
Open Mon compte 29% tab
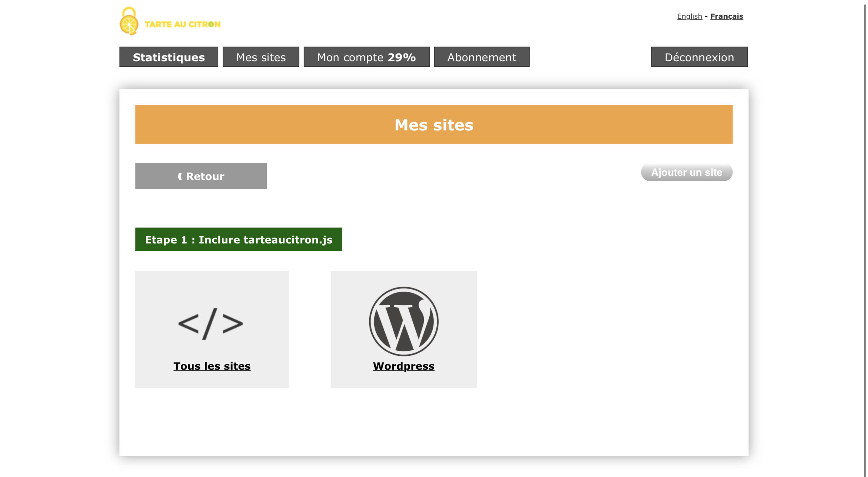[367, 57]
